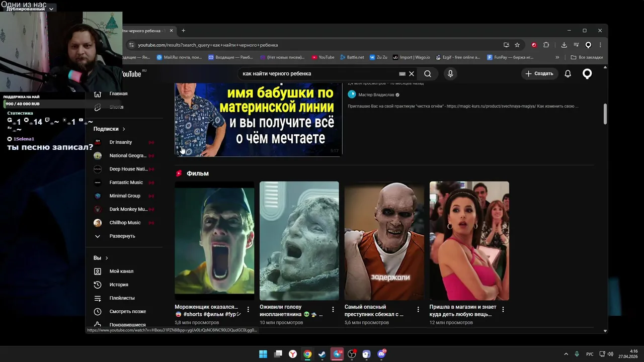Open Все закладки folder

click(587, 57)
